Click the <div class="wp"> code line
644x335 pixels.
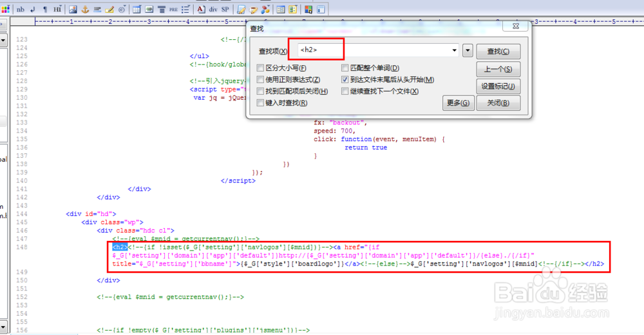tap(112, 222)
